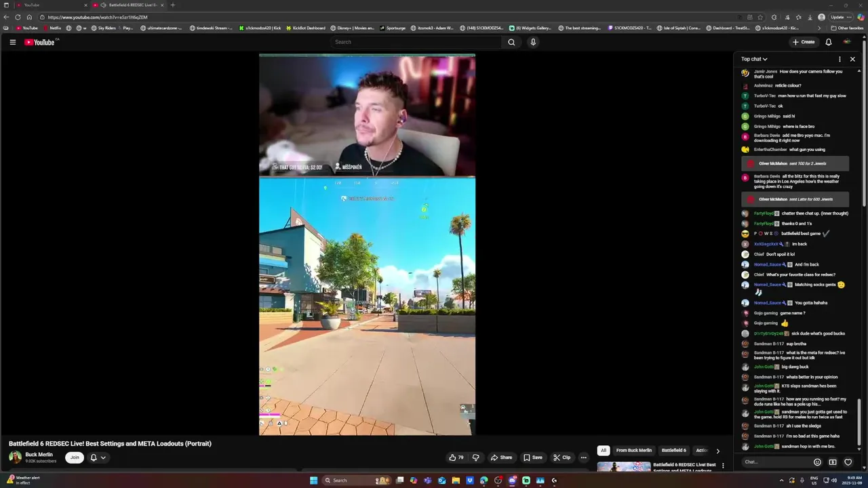Viewport: 868px width, 488px height.
Task: Open the Buck Merlin channel name link
Action: pos(39,455)
